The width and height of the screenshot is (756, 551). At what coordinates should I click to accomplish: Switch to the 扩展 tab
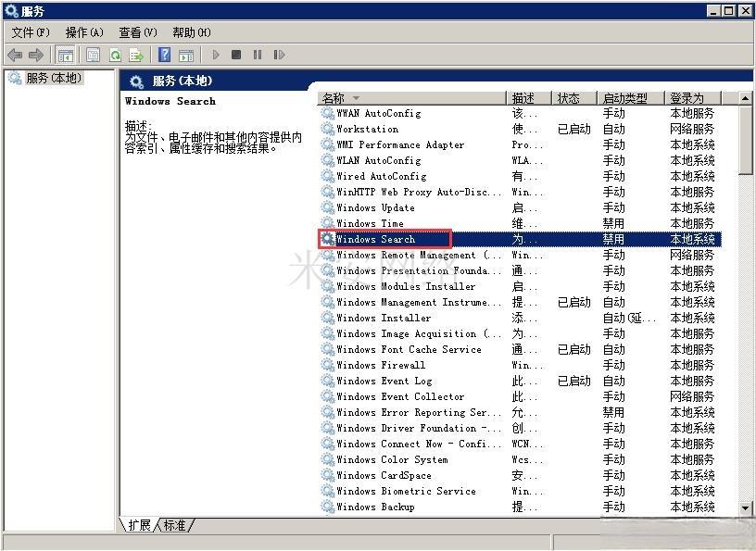click(139, 525)
